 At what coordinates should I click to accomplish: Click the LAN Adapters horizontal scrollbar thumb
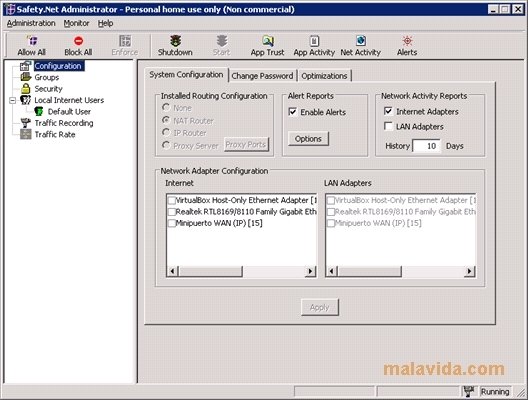coord(369,271)
